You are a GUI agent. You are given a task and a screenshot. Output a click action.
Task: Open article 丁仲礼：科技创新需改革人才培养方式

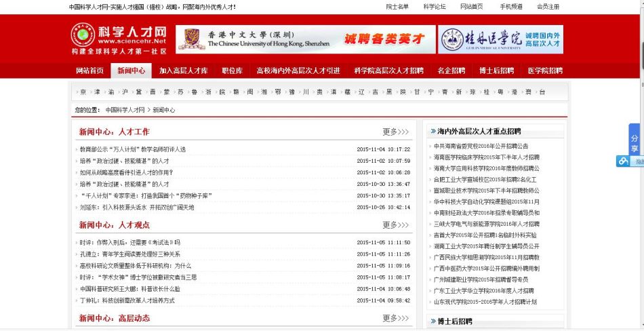point(127,300)
